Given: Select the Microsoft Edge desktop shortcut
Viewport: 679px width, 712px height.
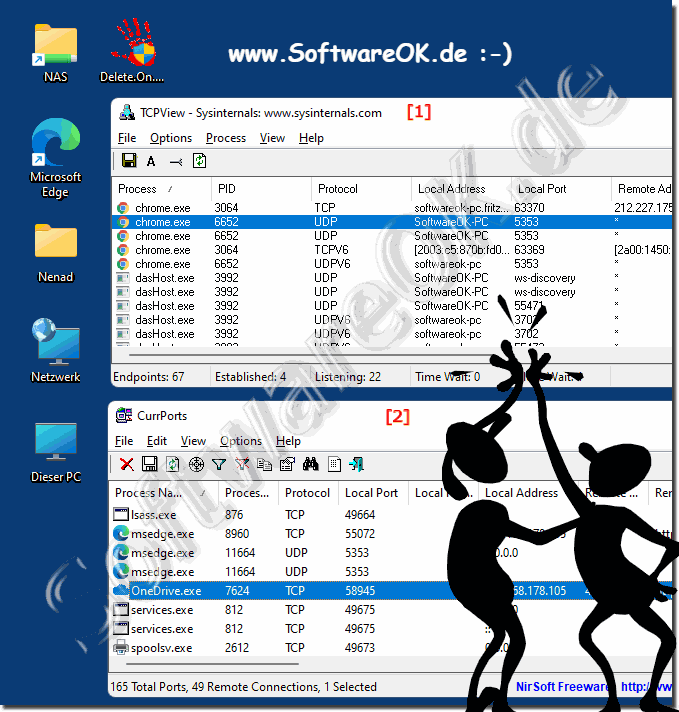Looking at the screenshot, I should click(56, 158).
